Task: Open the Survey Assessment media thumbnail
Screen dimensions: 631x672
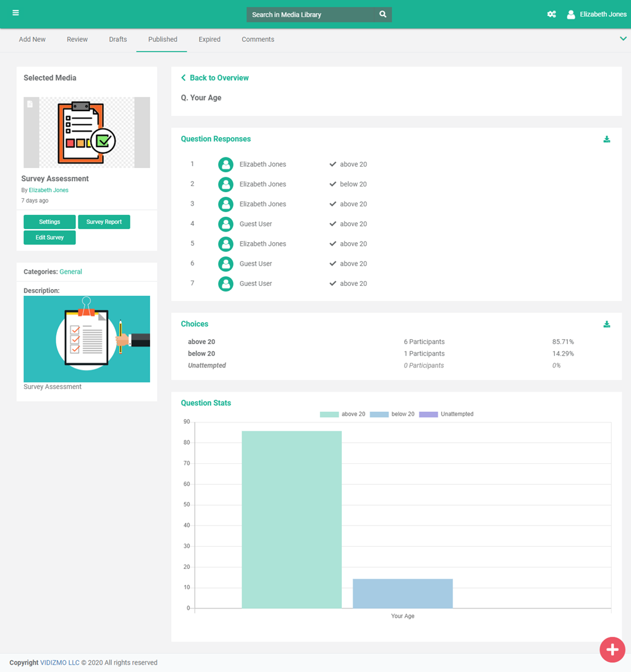Action: [x=87, y=132]
